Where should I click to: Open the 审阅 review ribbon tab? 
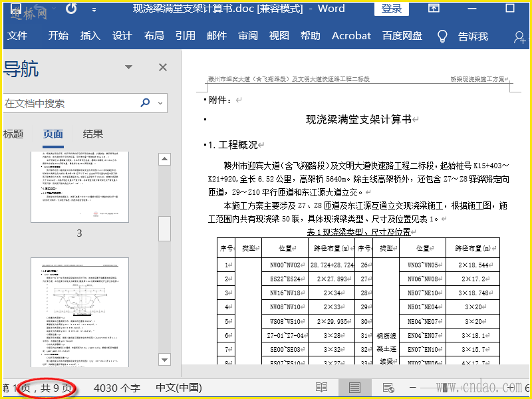248,36
